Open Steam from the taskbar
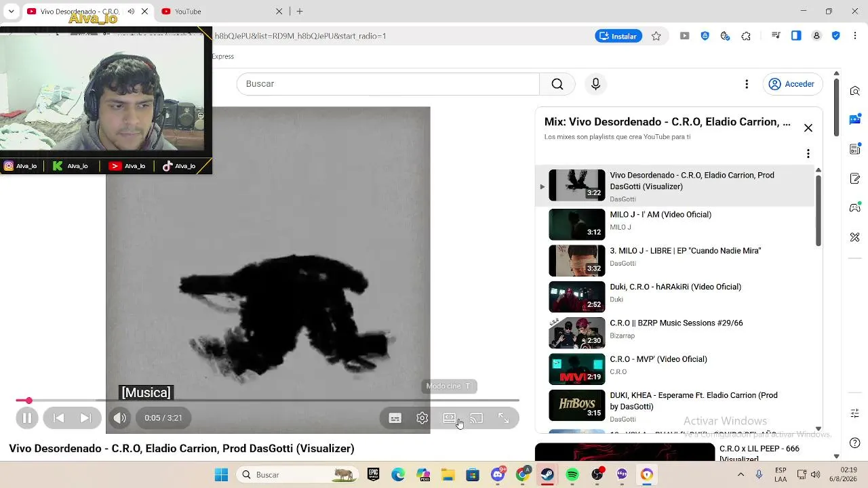Viewport: 868px width, 488px height. 547,475
